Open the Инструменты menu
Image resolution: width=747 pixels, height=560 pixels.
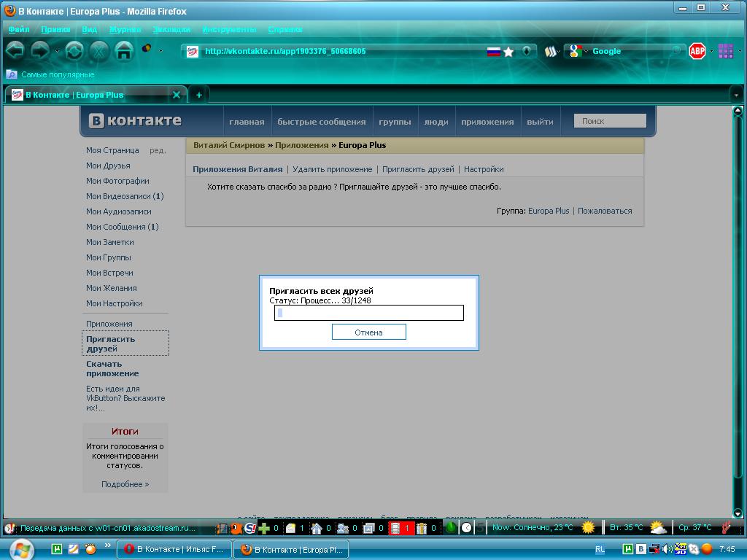pyautogui.click(x=229, y=29)
